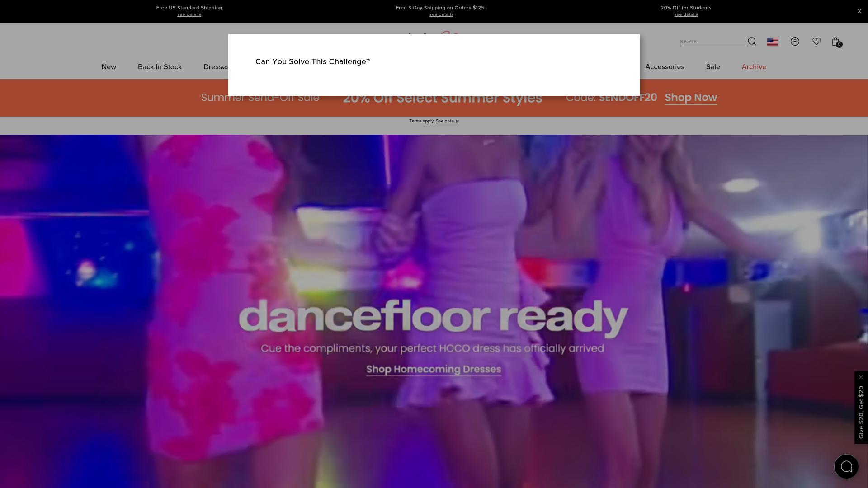868x488 pixels.
Task: Open the live chat bubble icon
Action: pos(846,466)
